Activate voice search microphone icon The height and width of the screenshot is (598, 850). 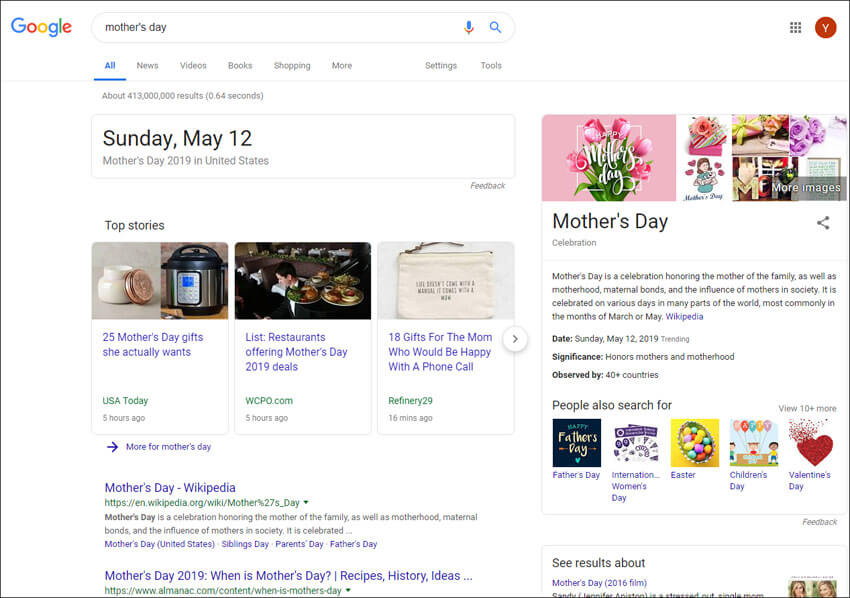point(469,27)
